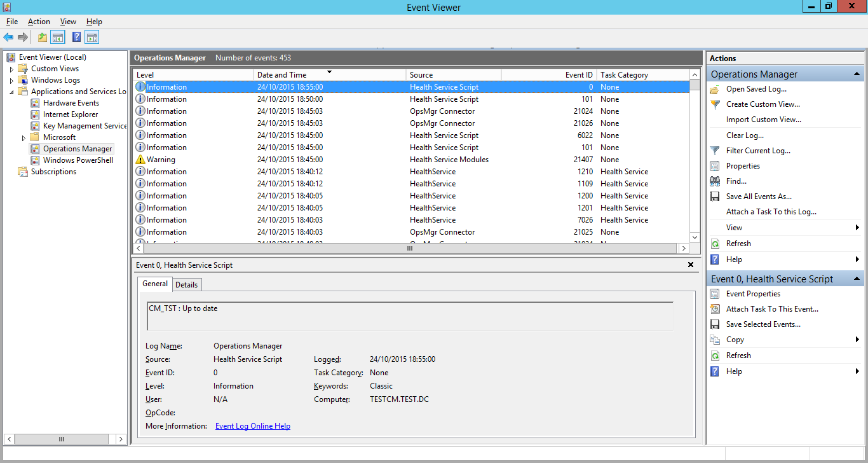Click console tree scroll right arrow
The image size is (868, 463).
click(121, 439)
